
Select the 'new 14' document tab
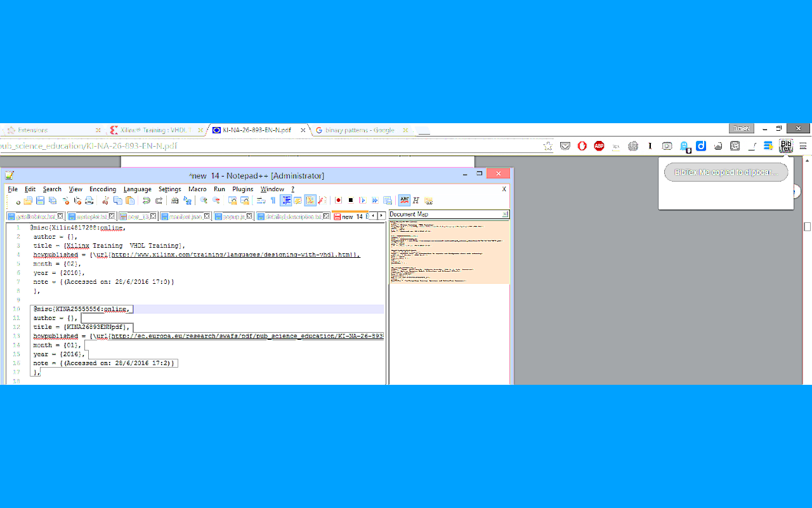350,217
